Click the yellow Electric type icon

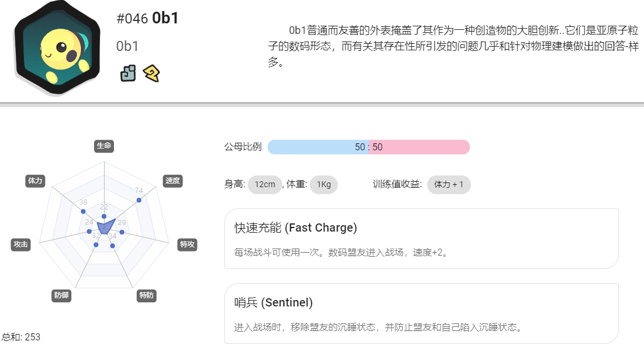[x=151, y=74]
